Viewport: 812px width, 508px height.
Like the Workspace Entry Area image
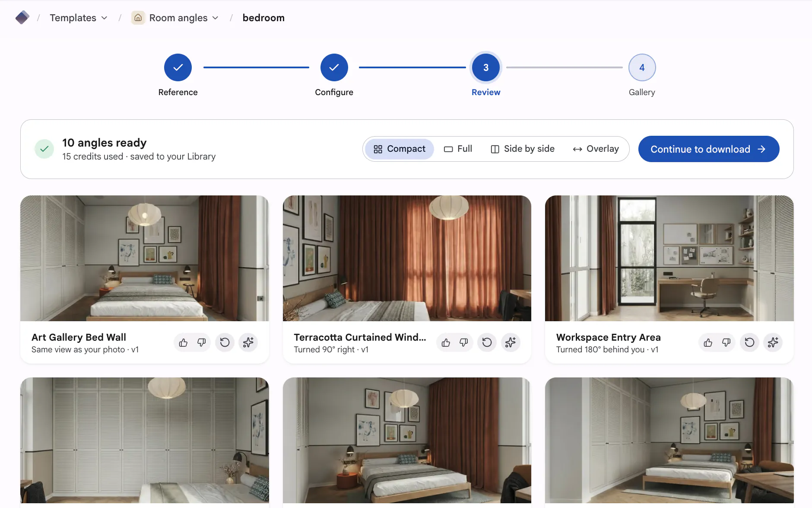coord(708,342)
